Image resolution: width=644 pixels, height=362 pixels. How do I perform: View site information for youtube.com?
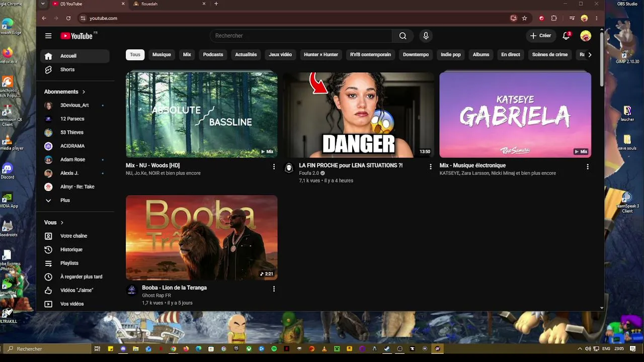[x=83, y=18]
